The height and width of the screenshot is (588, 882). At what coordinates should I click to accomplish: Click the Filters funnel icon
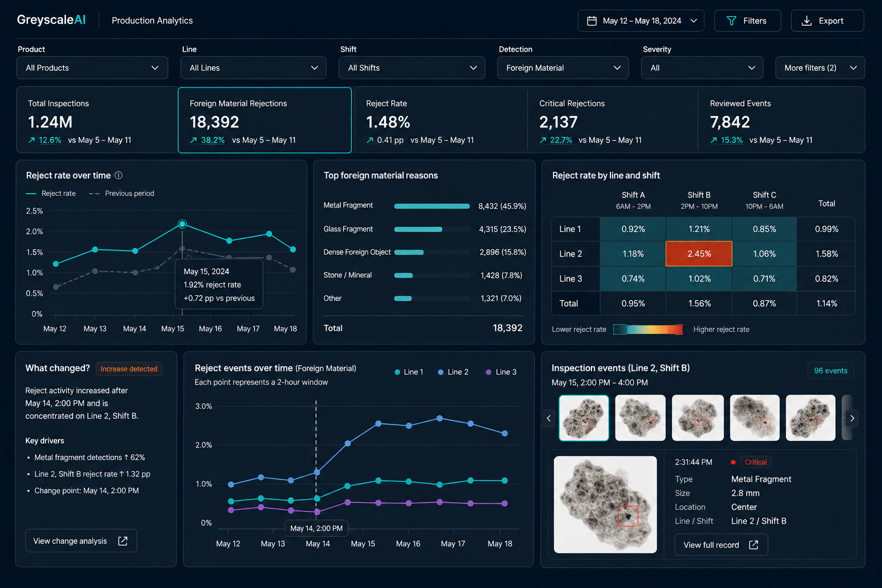tap(731, 21)
